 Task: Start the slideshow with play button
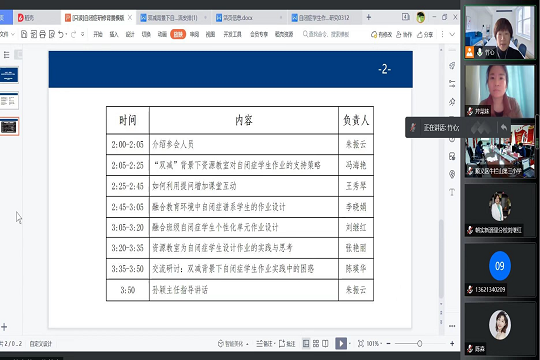pos(341,343)
